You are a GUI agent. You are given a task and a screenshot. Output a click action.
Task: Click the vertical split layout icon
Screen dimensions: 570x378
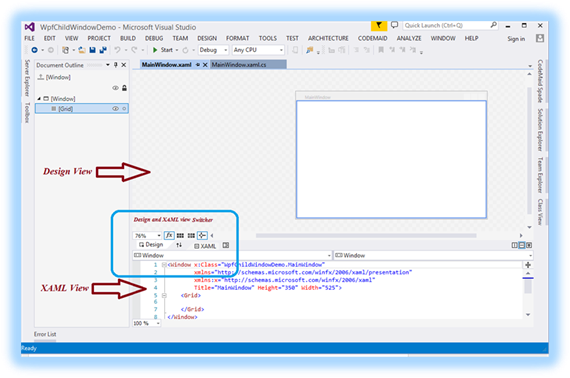coord(514,245)
